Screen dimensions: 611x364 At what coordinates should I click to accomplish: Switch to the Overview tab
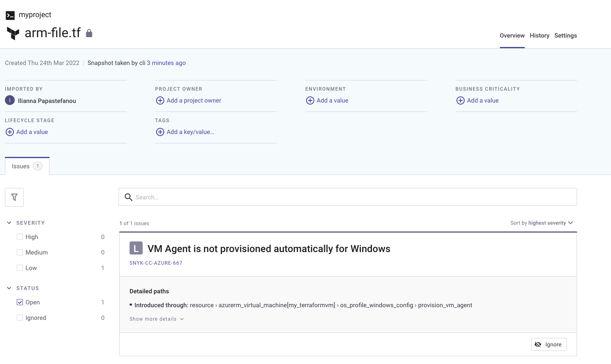[512, 36]
